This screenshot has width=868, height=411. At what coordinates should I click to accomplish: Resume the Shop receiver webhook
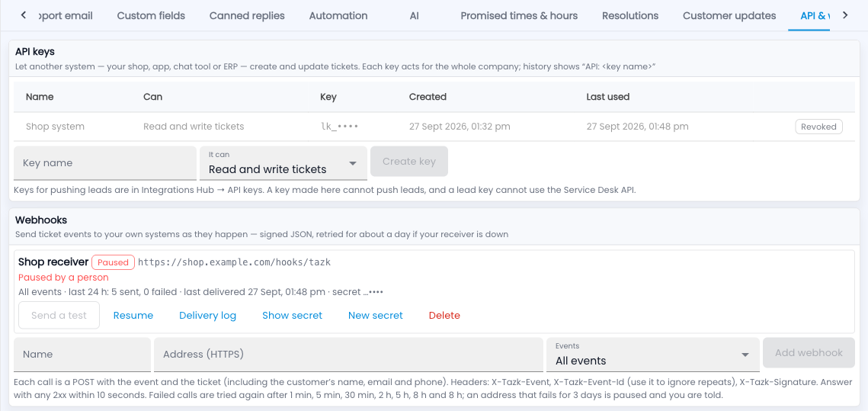pos(133,315)
